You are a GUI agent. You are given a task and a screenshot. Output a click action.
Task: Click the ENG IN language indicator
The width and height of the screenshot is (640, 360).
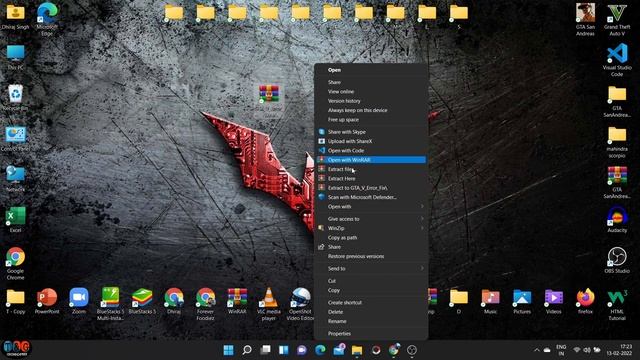561,350
